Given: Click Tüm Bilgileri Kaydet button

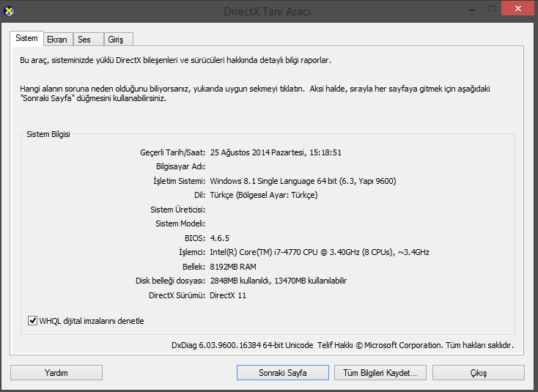Looking at the screenshot, I should coord(380,373).
